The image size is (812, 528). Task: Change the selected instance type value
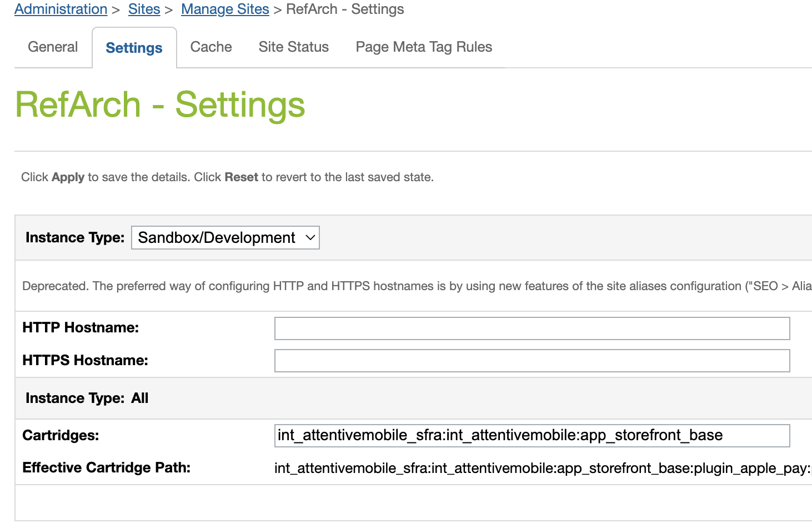(225, 237)
